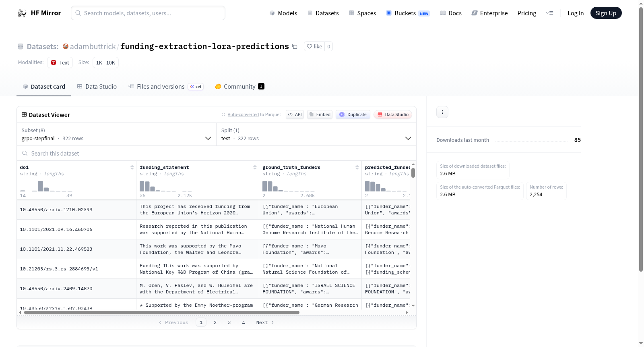Click the table vertical scrollbar thumb
The image size is (644, 347).
[x=413, y=173]
